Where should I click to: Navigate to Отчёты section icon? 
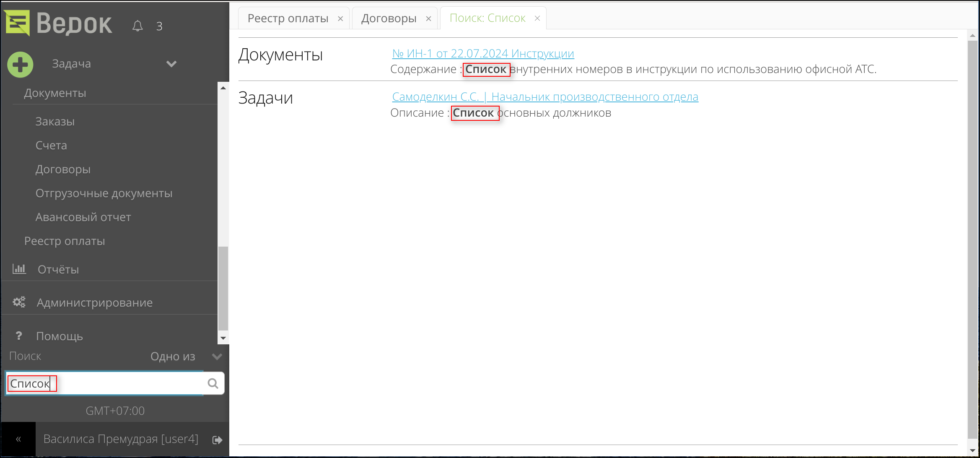(19, 269)
